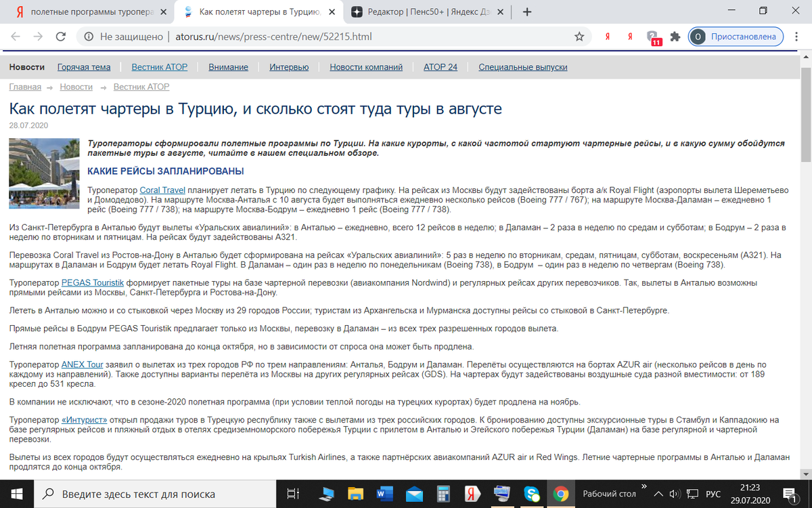Click the browser Back arrow
This screenshot has height=508, width=812.
tap(16, 37)
